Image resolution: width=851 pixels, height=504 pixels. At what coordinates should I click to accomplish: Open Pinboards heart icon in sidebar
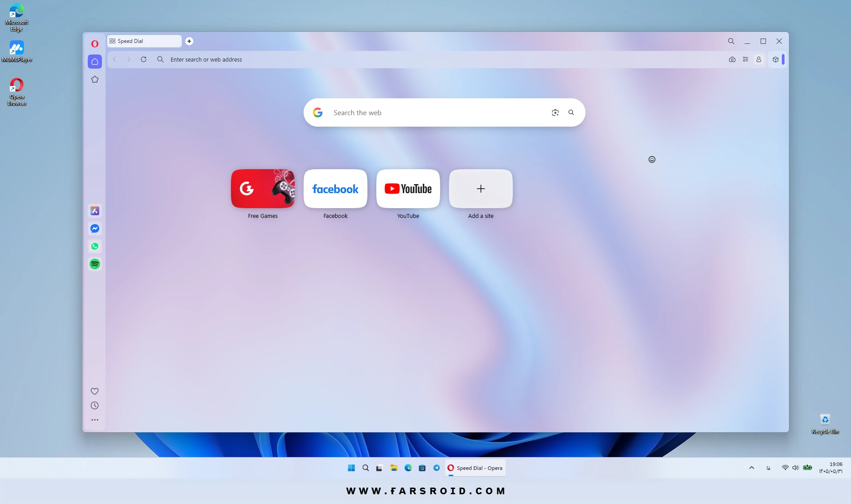[x=94, y=391]
